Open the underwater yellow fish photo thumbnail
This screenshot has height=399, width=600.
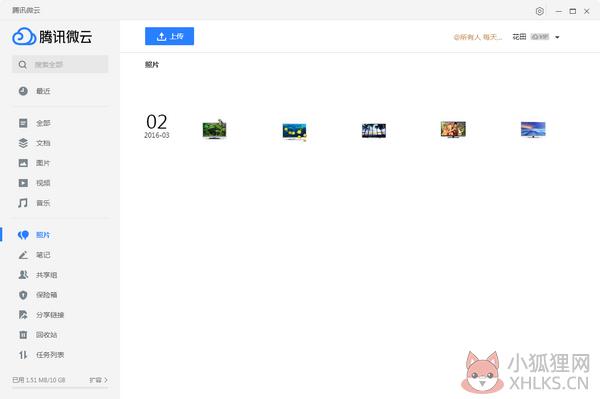click(294, 132)
